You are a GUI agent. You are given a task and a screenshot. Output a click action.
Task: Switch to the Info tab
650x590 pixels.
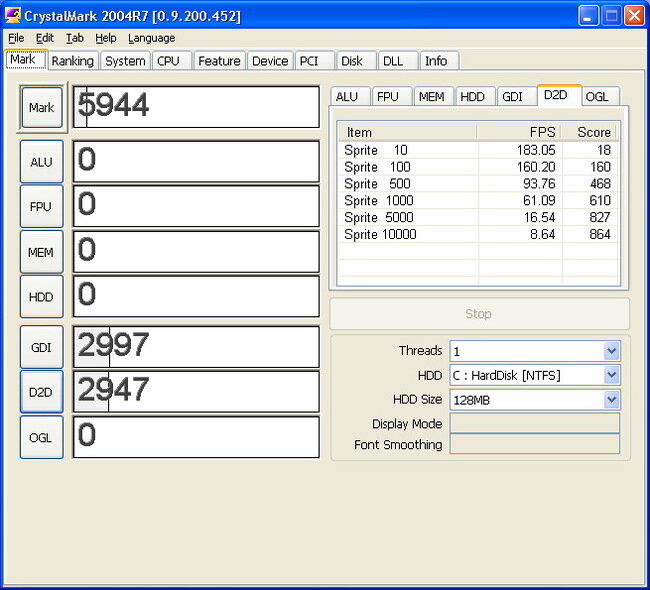pos(439,61)
